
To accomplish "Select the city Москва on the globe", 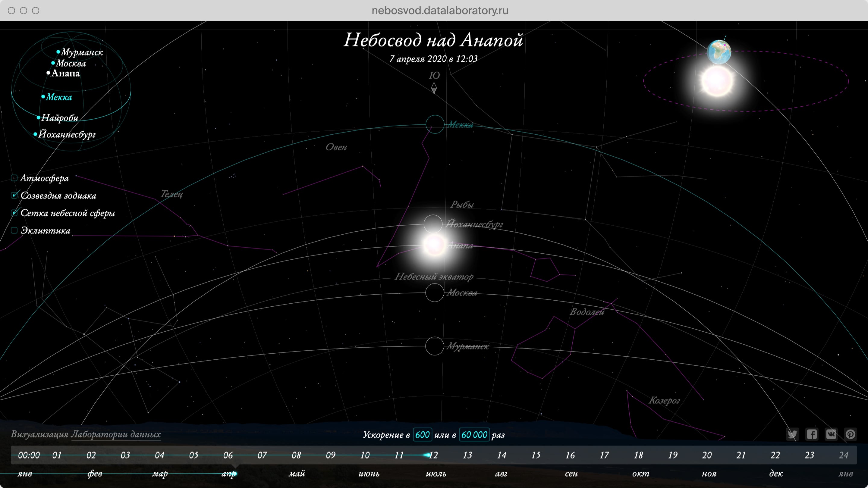I will [x=69, y=63].
